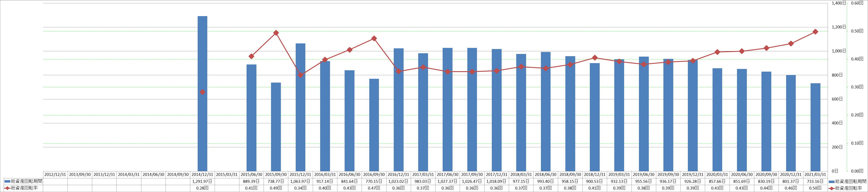Select the 900.53日 table cell
This screenshot has height=192, width=868.
(595, 181)
